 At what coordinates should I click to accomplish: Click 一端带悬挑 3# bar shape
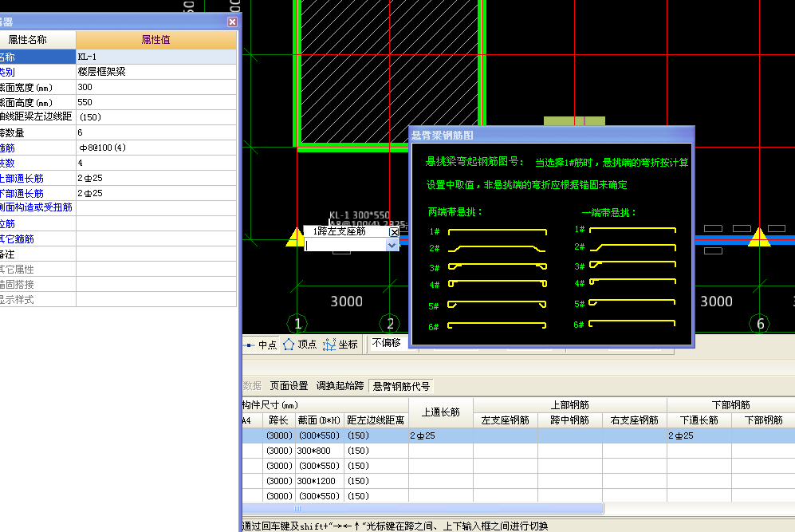[633, 264]
